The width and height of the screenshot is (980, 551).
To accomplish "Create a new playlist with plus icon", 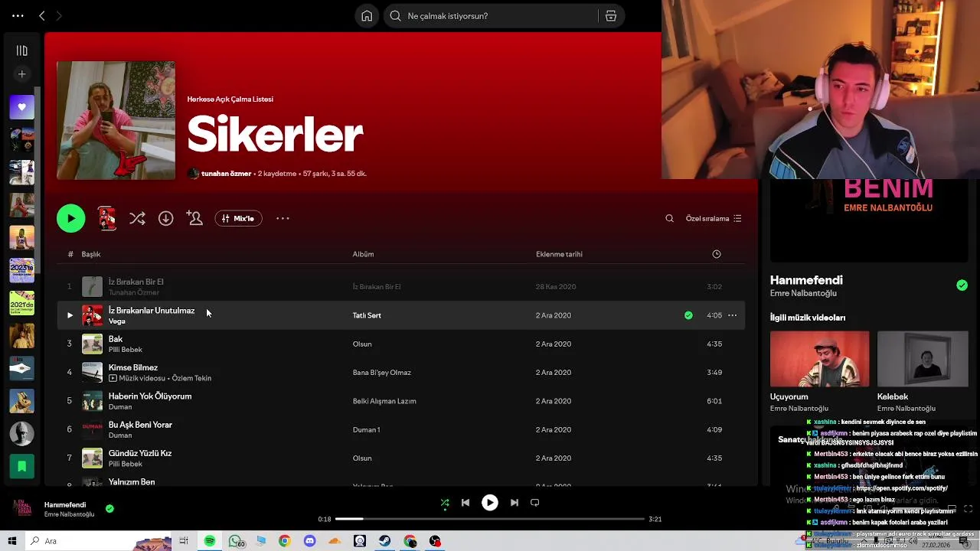I will (x=21, y=74).
